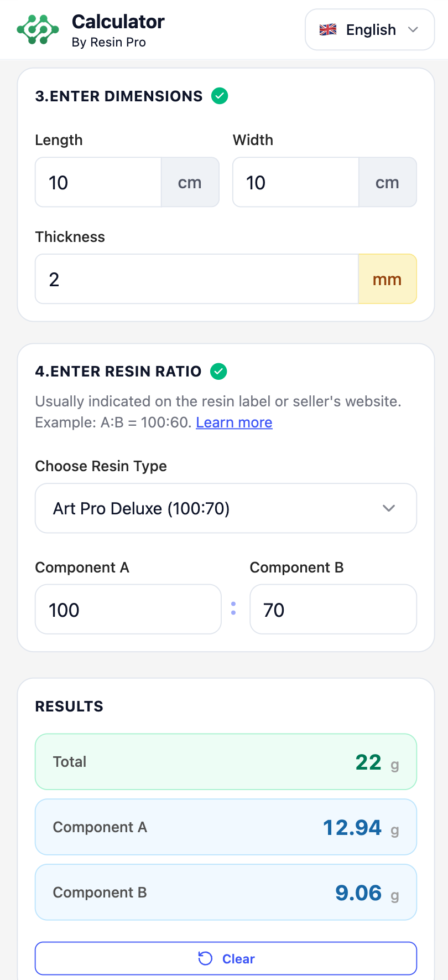
Task: Expand the Choose Resin Type dropdown
Action: point(226,508)
